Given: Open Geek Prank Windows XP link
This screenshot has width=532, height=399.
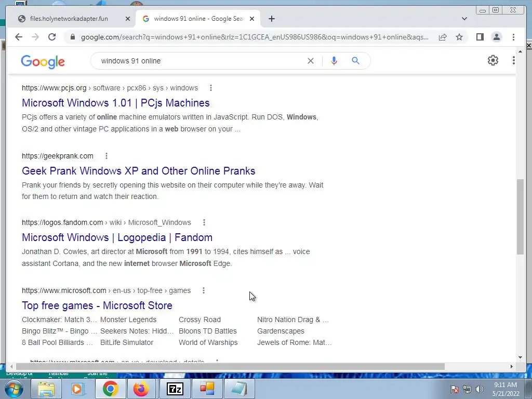Looking at the screenshot, I should pos(138,170).
